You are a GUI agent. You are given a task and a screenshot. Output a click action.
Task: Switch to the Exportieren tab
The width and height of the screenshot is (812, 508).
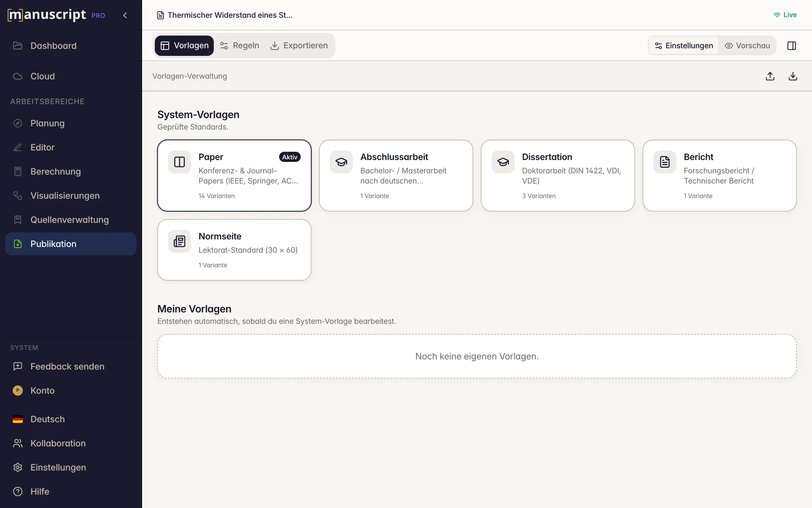click(x=299, y=46)
